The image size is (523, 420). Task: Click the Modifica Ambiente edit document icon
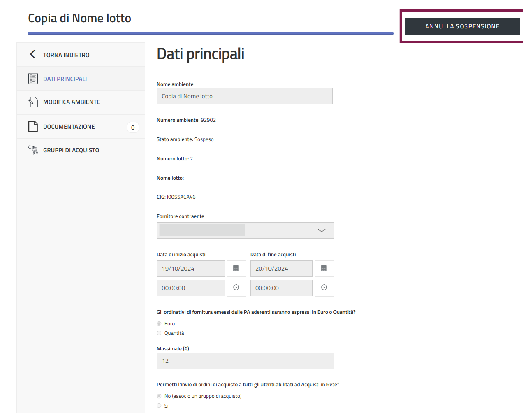33,102
